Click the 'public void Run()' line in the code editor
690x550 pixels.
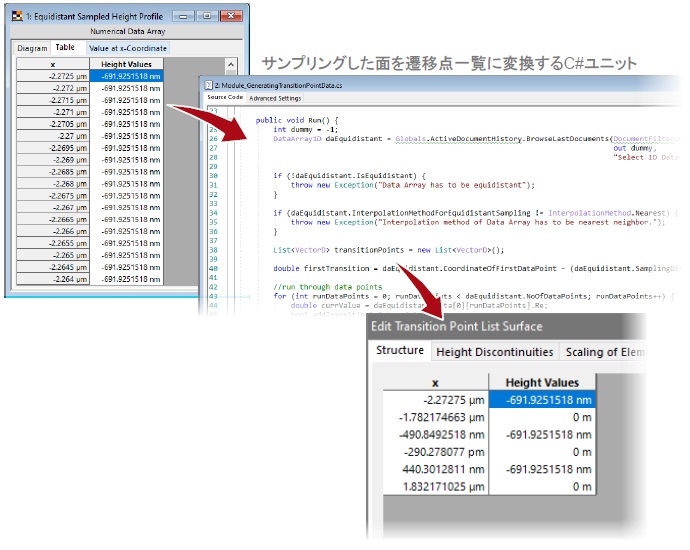click(297, 120)
